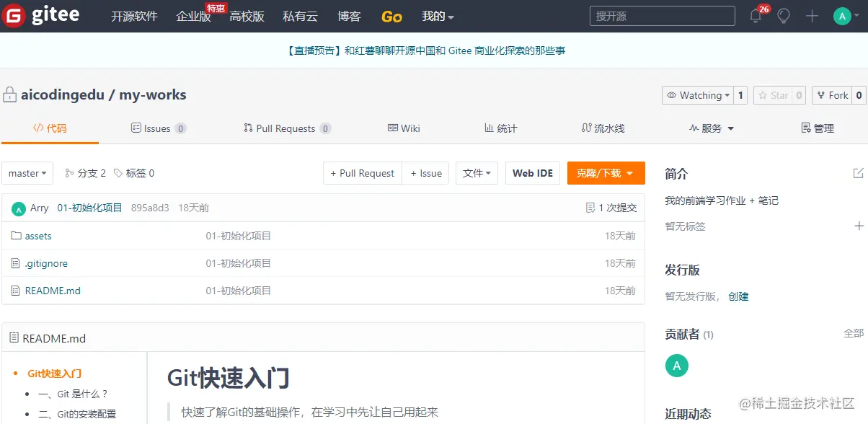The width and height of the screenshot is (868, 424).
Task: Click 二、Git的安装配置 outline item
Action: click(77, 414)
